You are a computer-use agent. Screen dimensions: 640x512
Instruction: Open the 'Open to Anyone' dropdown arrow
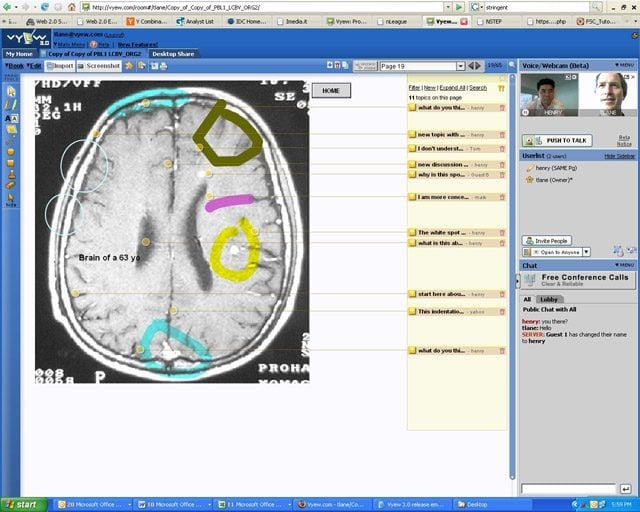tap(587, 252)
